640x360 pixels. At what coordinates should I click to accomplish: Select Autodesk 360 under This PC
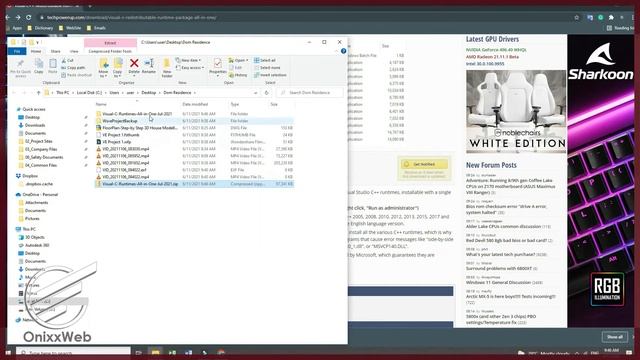pyautogui.click(x=33, y=245)
